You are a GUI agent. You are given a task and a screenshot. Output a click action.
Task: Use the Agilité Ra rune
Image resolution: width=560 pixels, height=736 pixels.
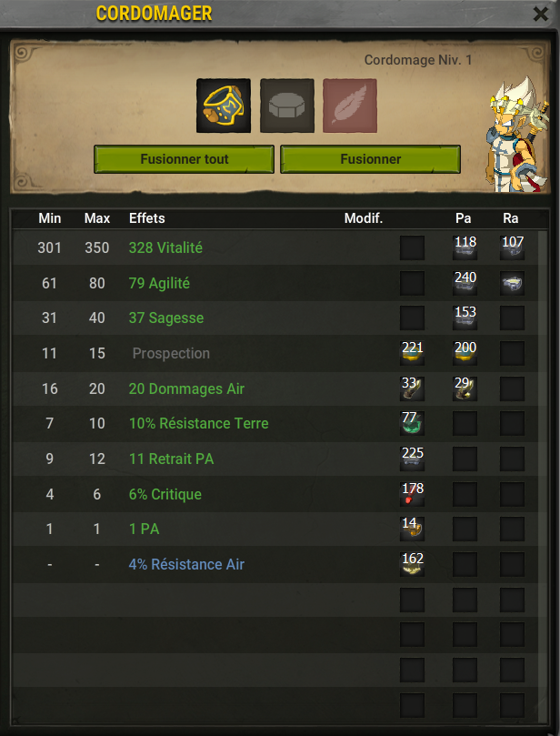point(512,283)
